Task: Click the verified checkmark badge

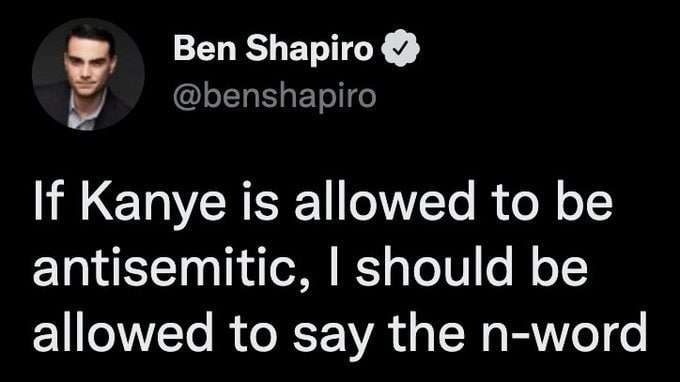Action: (401, 48)
